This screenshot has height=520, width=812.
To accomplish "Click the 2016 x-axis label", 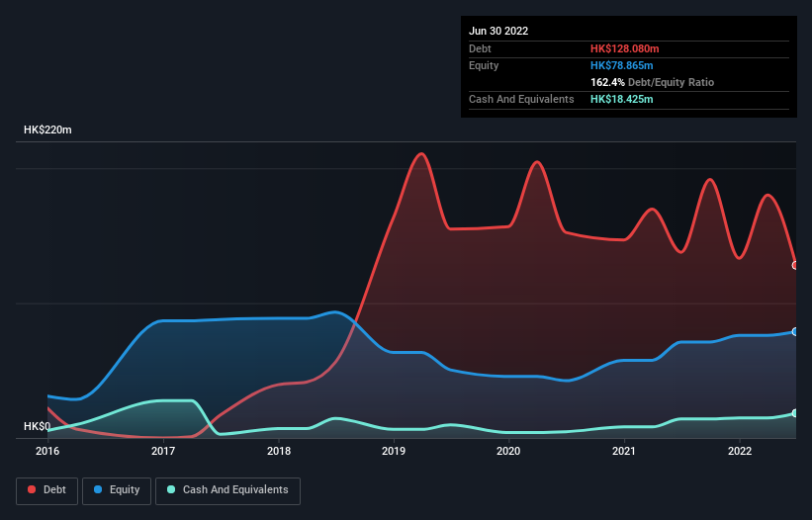I will click(47, 451).
